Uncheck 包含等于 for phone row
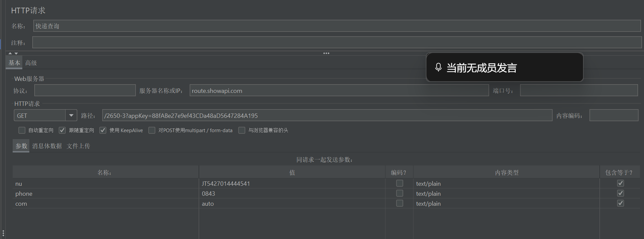644x239 pixels. [620, 193]
